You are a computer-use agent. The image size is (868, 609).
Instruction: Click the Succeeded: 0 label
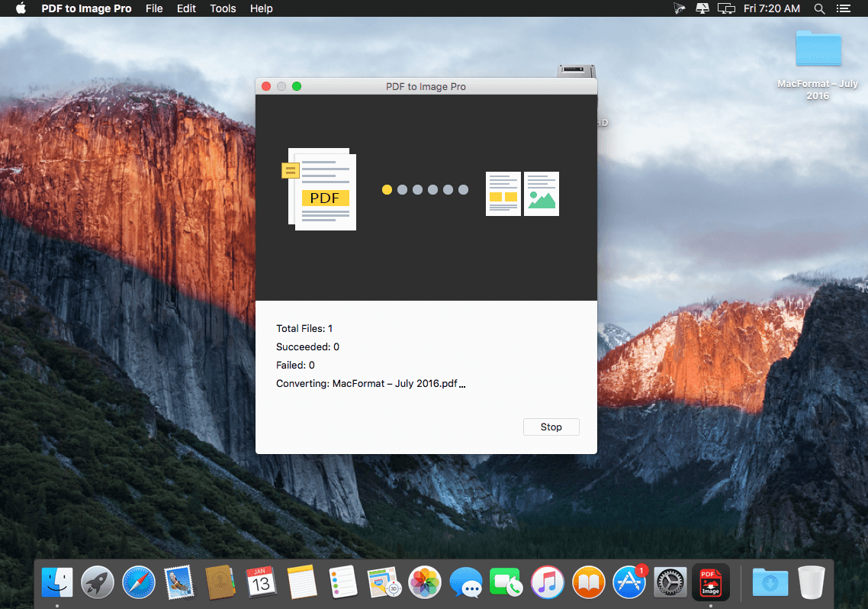(x=308, y=346)
